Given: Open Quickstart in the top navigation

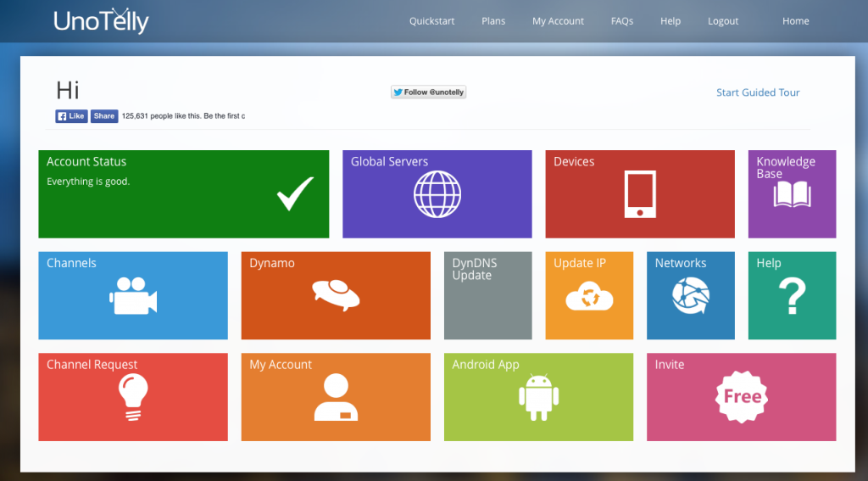Looking at the screenshot, I should 431,21.
